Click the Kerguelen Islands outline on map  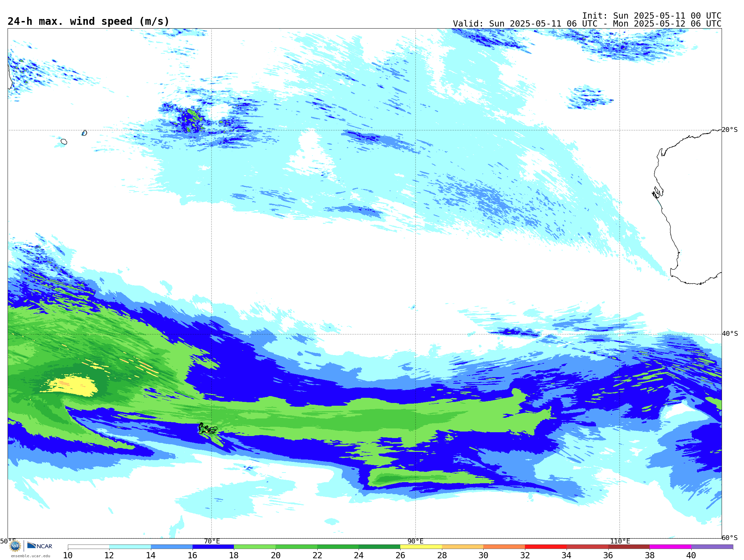click(207, 429)
